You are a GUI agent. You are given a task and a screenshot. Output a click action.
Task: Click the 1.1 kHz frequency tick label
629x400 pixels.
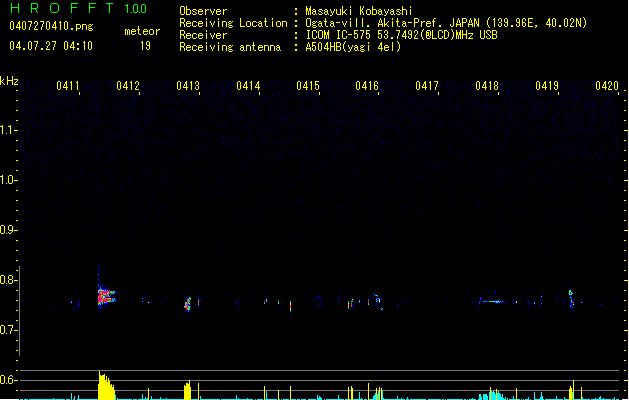pos(7,130)
